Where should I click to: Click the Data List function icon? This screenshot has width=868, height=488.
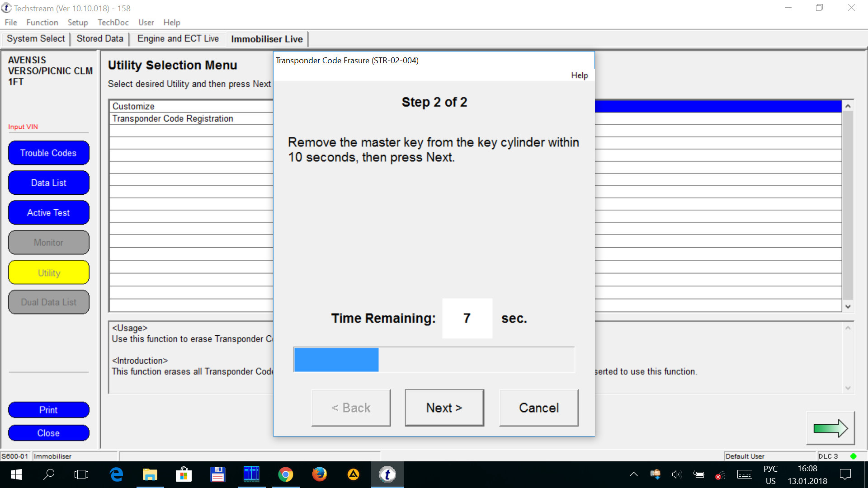click(x=47, y=183)
